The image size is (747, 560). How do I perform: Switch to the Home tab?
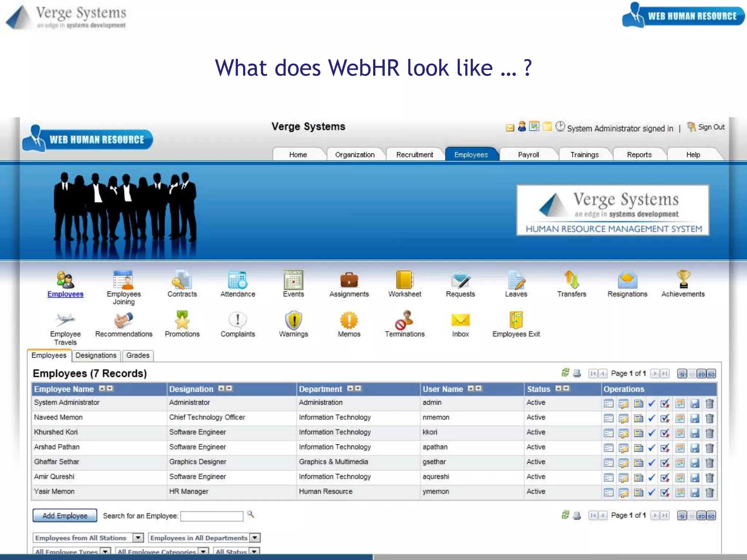pyautogui.click(x=298, y=154)
